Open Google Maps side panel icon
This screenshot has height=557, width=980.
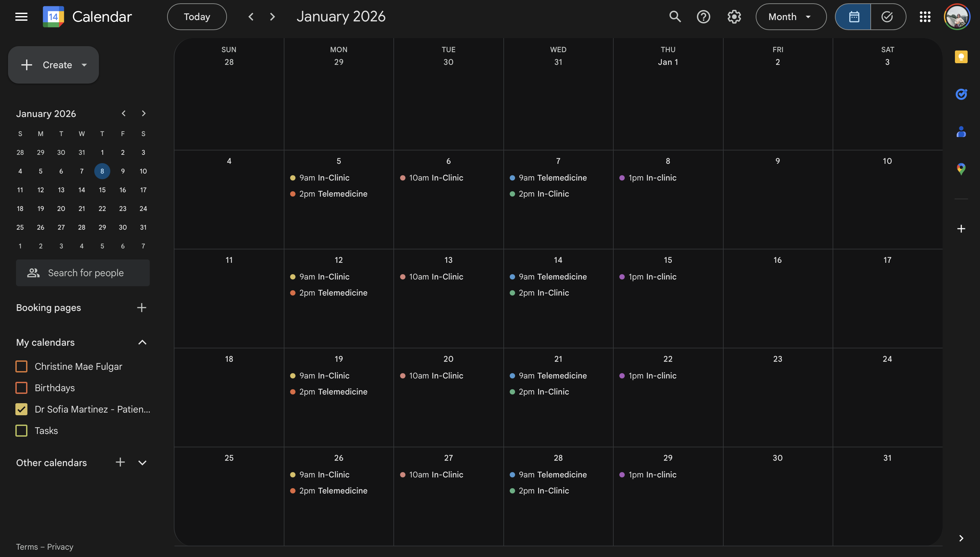(961, 169)
